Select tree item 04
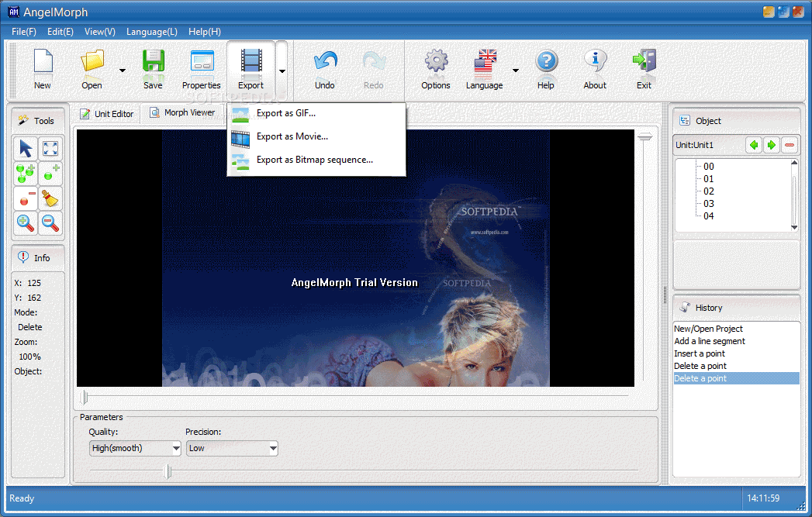The width and height of the screenshot is (812, 517). tap(708, 216)
